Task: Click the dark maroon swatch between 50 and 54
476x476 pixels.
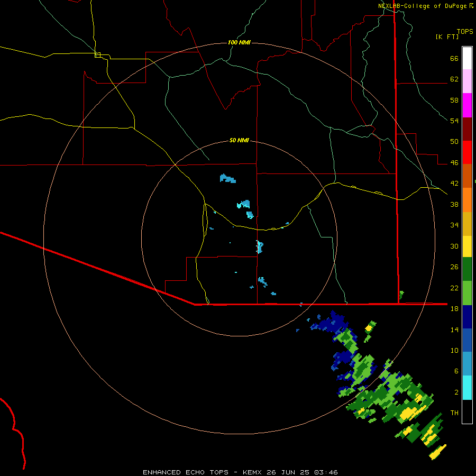Action: click(467, 129)
